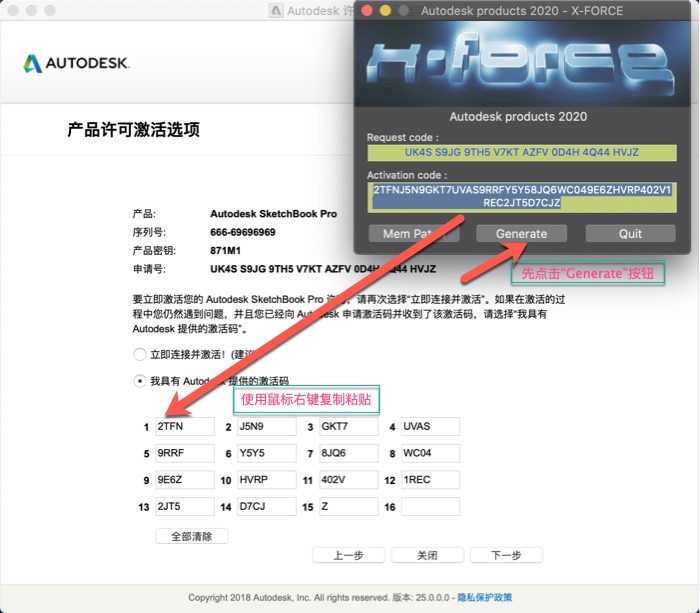The height and width of the screenshot is (613, 700).
Task: Click activation field 2 containing J5N9
Action: pyautogui.click(x=267, y=426)
